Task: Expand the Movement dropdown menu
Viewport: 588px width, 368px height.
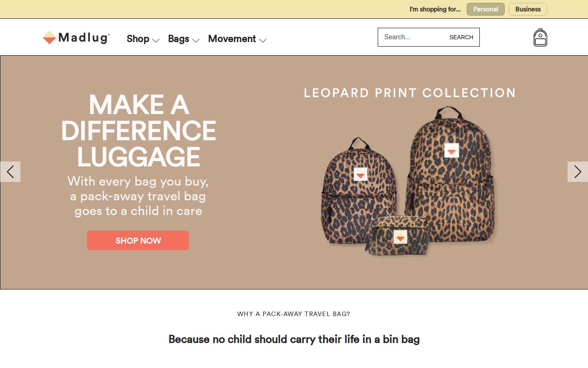Action: pos(237,39)
